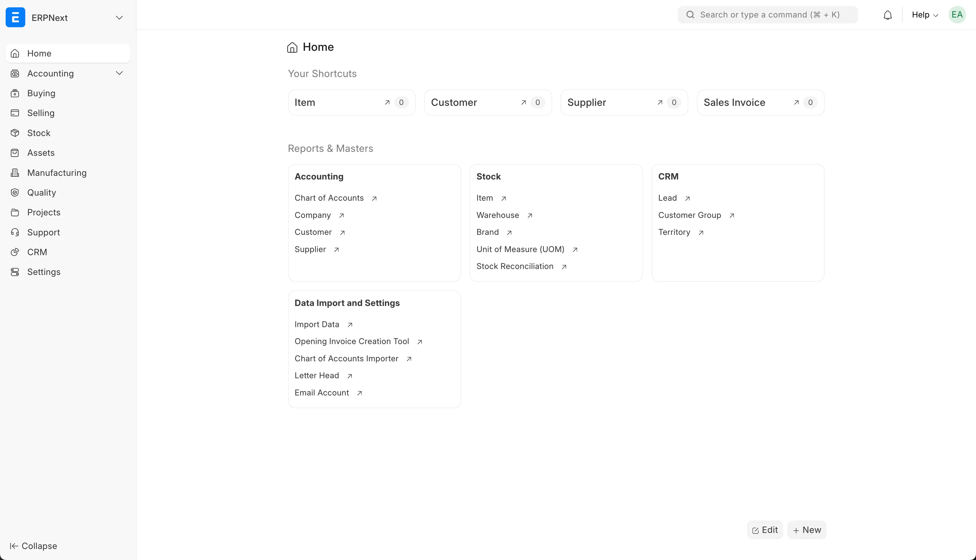Screen dimensions: 976x560
Task: Click arrow icon beside Chart of Accounts
Action: 374,198
